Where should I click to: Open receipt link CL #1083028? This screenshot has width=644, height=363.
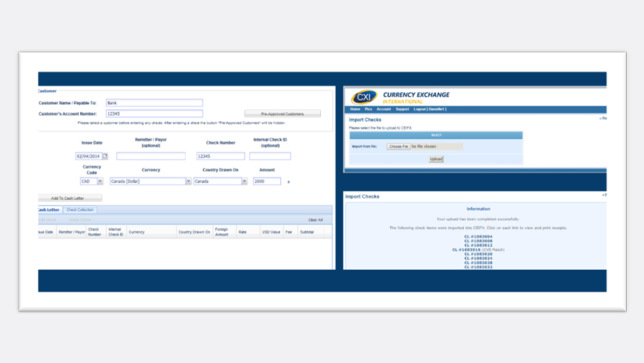pos(478,263)
